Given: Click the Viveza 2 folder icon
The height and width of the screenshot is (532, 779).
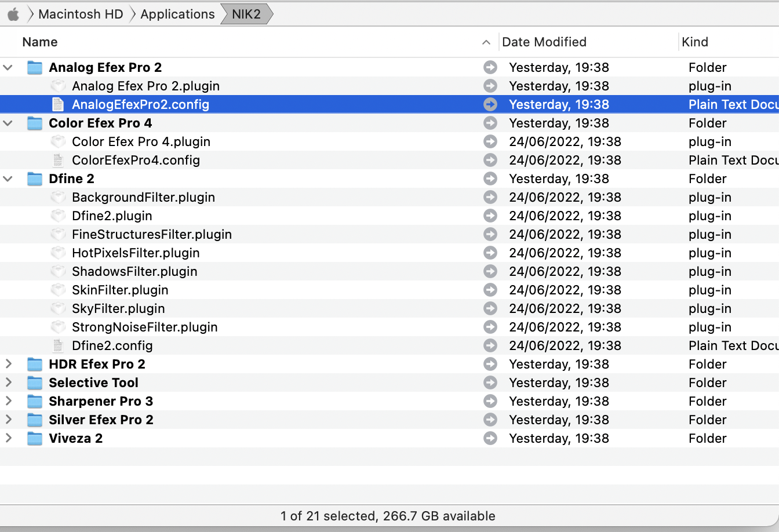Looking at the screenshot, I should [x=35, y=438].
